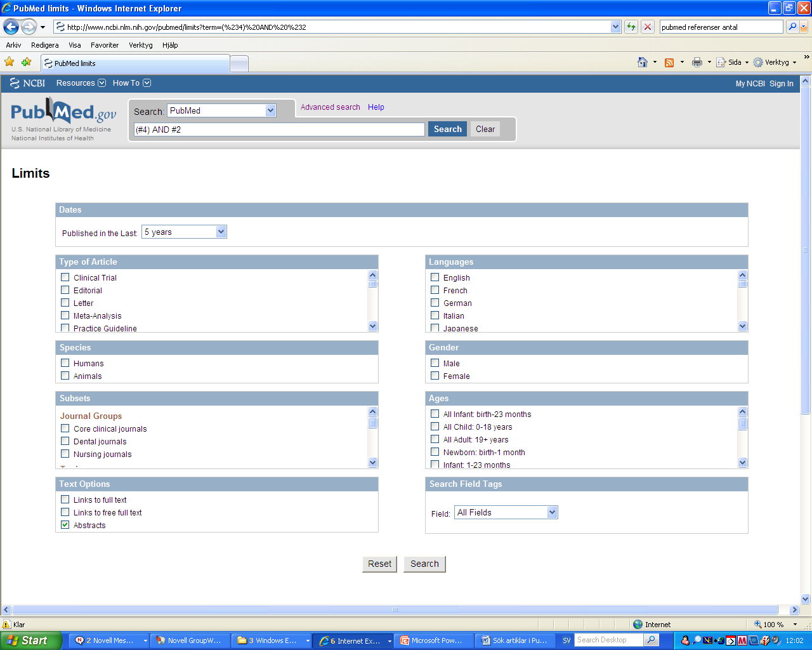Click the Home icon in command bar

(643, 62)
